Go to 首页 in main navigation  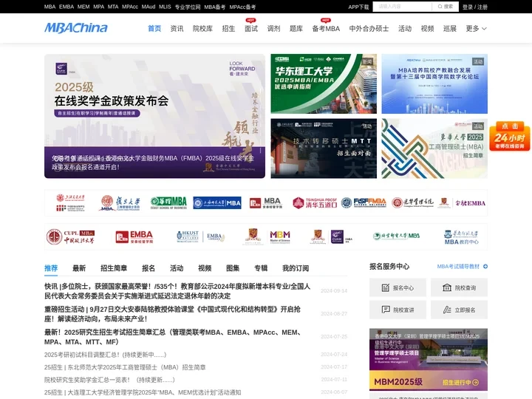coord(154,29)
